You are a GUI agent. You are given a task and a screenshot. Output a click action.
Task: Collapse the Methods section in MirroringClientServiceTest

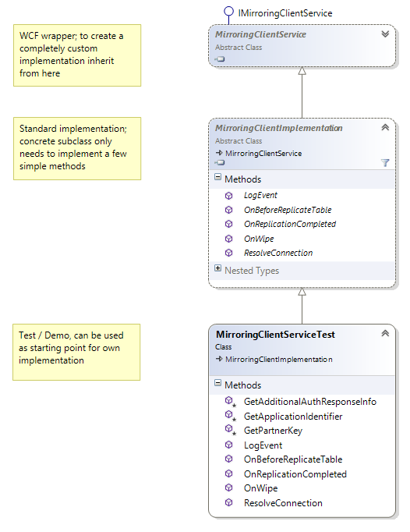(x=217, y=383)
